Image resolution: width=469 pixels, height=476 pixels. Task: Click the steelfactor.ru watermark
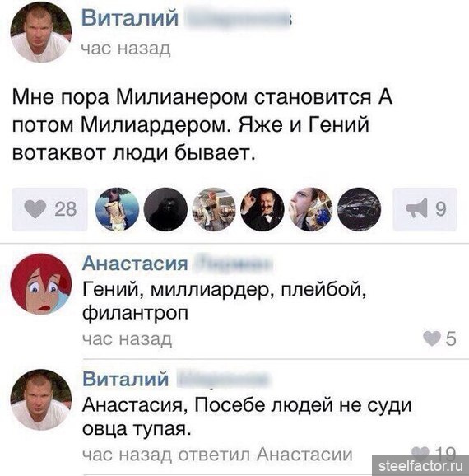(420, 465)
